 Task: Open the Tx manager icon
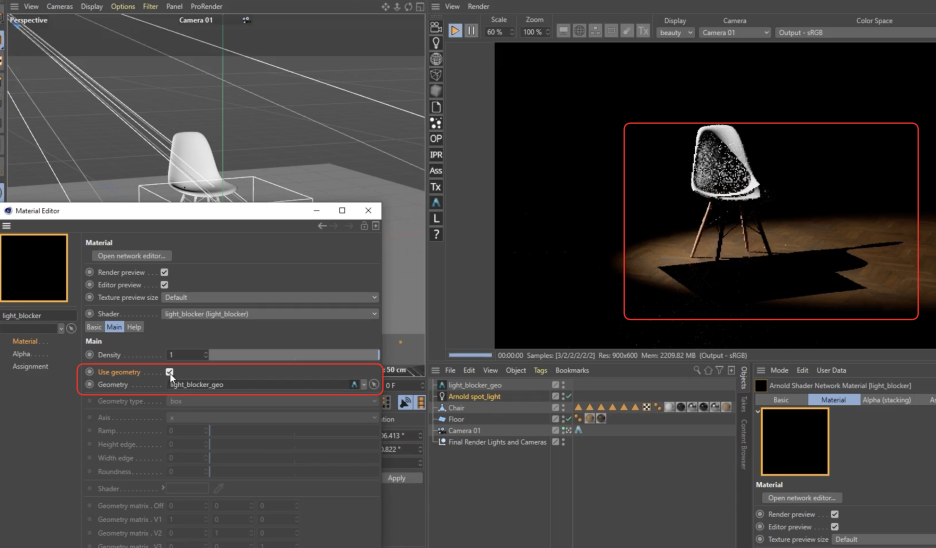point(436,186)
